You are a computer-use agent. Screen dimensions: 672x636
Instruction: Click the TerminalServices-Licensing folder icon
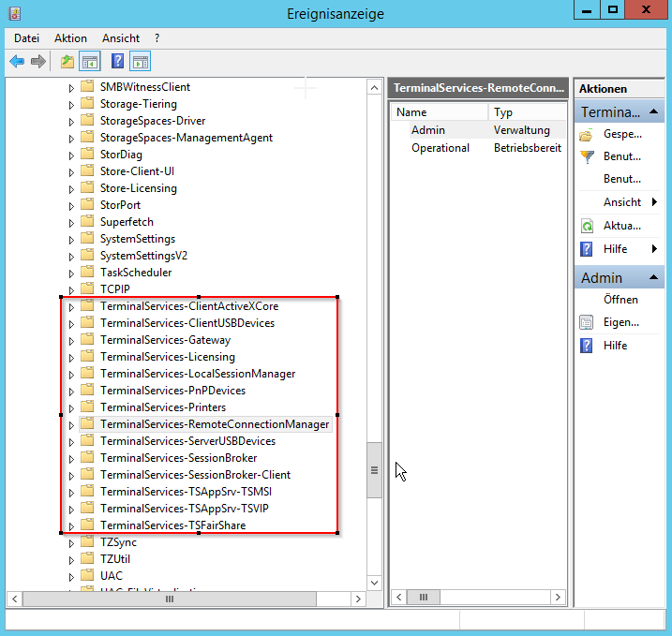point(87,356)
